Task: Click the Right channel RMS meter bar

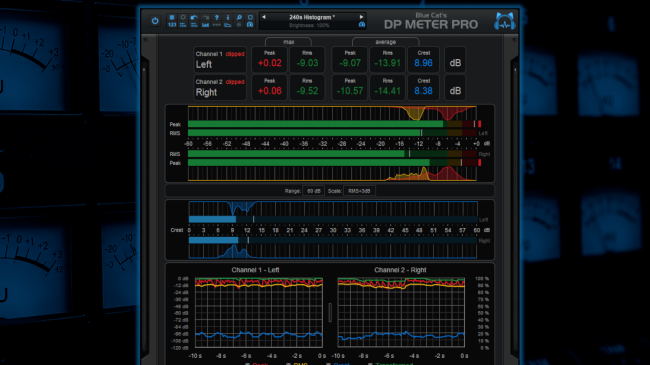Action: point(332,154)
